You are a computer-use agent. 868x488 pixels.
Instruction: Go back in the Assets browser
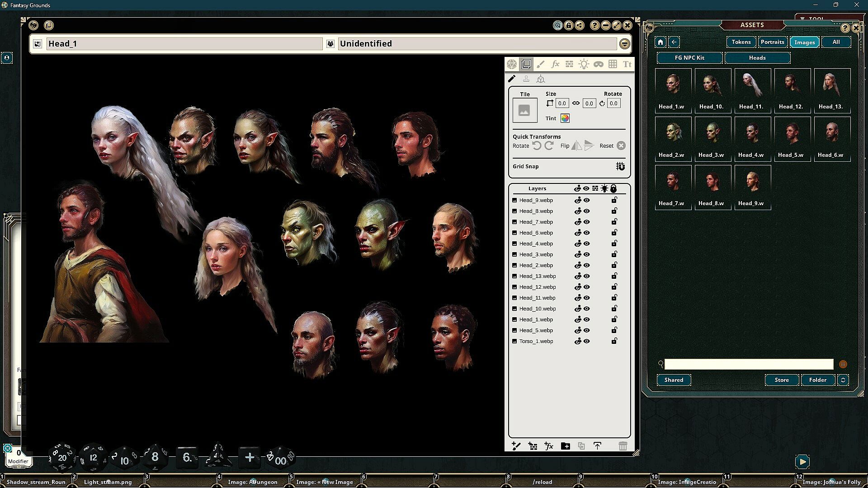(x=674, y=42)
